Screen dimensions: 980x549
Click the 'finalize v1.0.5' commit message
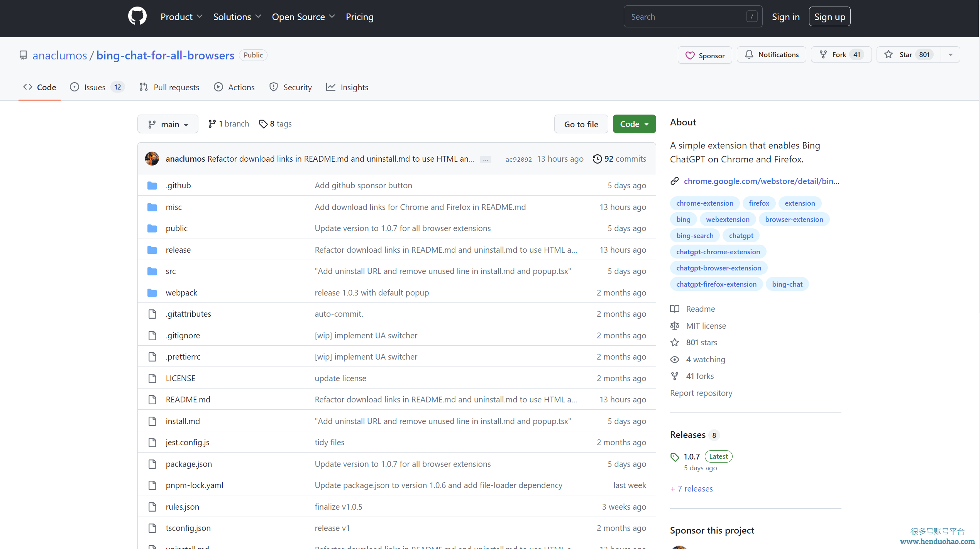[339, 507]
